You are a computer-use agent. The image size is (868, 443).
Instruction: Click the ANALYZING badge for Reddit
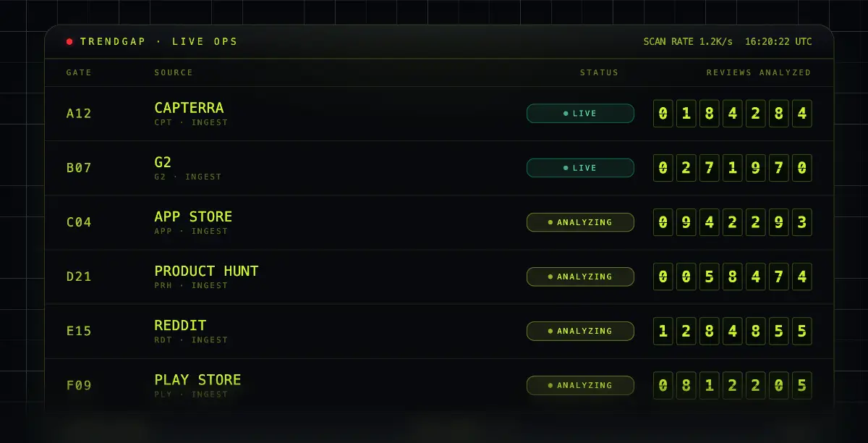(x=580, y=331)
